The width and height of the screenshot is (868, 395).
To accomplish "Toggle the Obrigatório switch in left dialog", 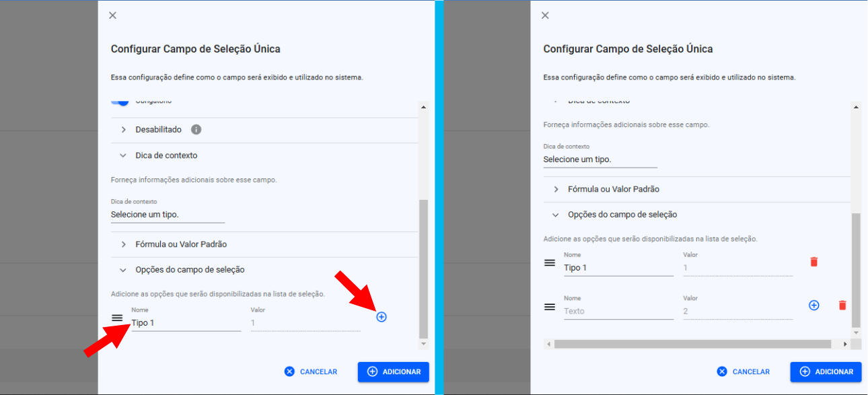I will pos(120,101).
